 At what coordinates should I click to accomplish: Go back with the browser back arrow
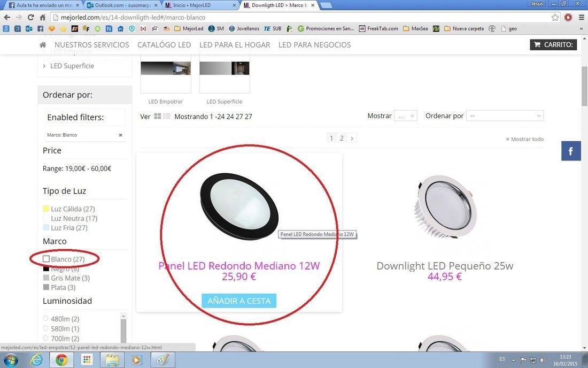click(7, 17)
